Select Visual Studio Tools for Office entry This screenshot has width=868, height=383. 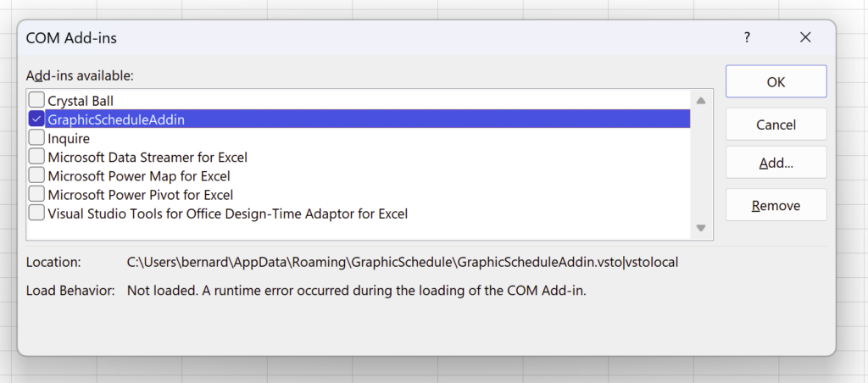[227, 214]
